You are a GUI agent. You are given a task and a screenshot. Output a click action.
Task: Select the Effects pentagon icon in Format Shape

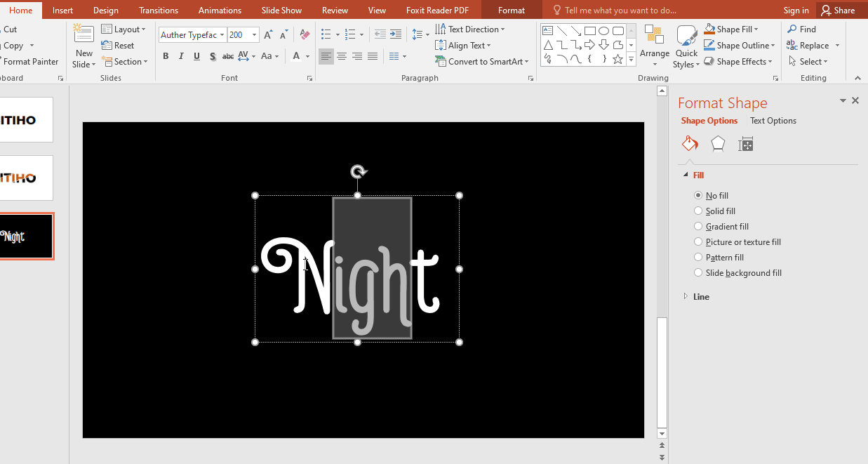(x=718, y=143)
